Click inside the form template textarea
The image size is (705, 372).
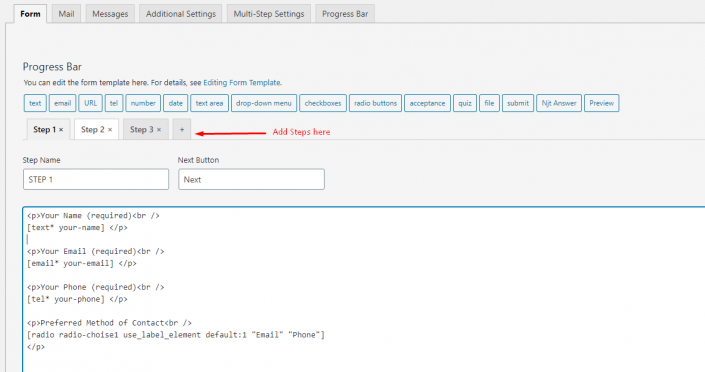pos(364,289)
